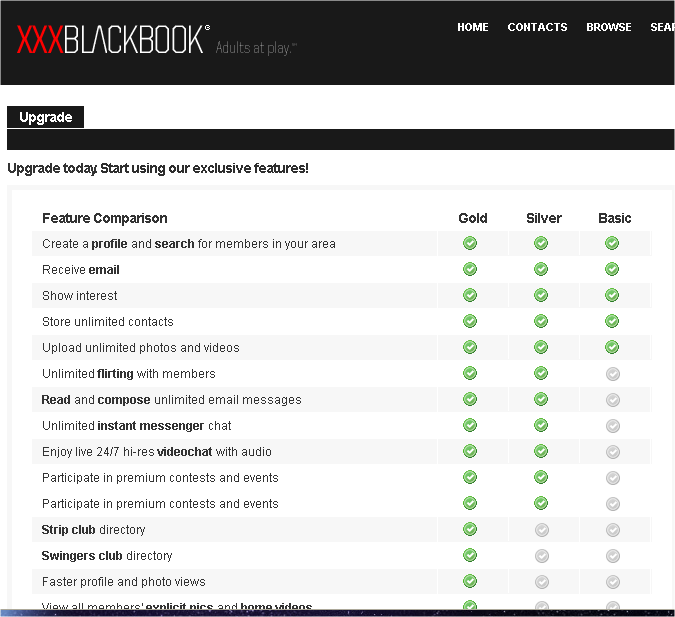
Task: Click grey Basic mark for Unlimited flirting row
Action: point(613,374)
